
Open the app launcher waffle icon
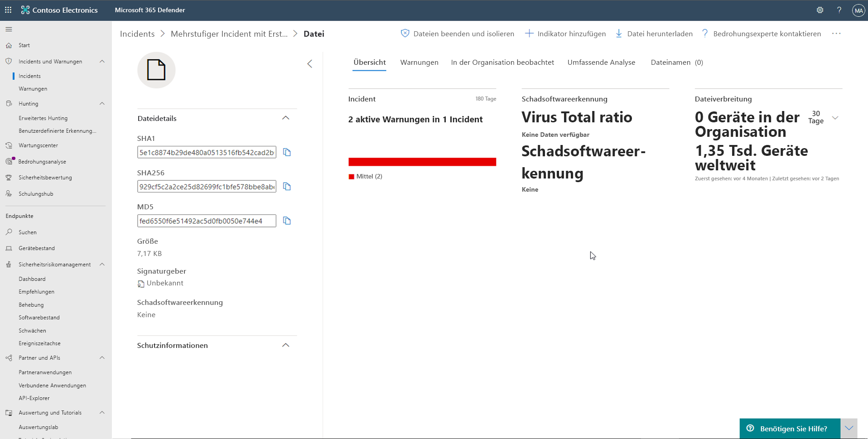click(x=8, y=10)
